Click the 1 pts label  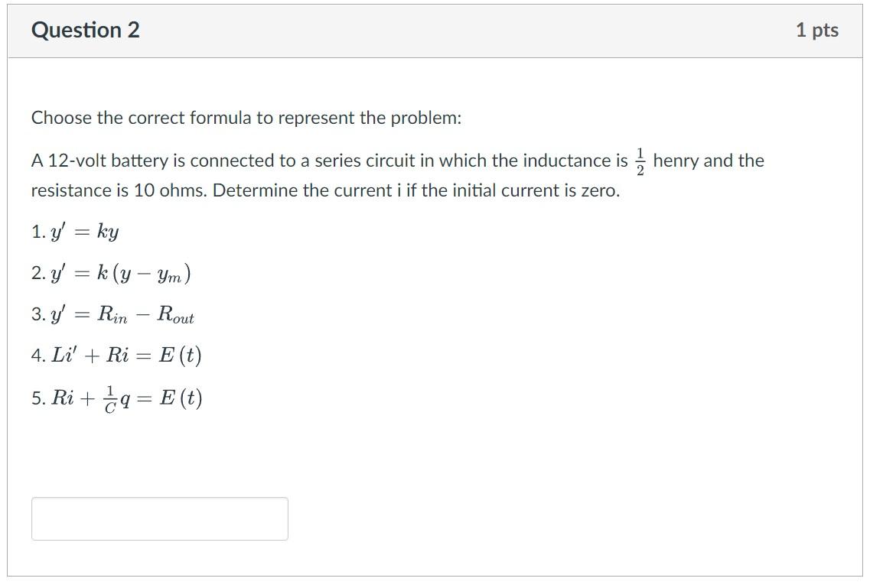817,30
